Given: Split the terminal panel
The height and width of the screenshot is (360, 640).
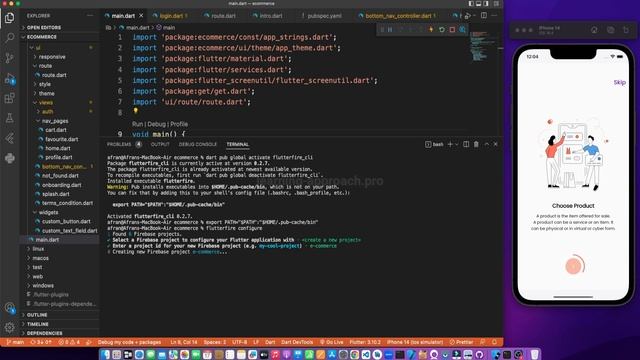Looking at the screenshot, I should click(x=466, y=144).
